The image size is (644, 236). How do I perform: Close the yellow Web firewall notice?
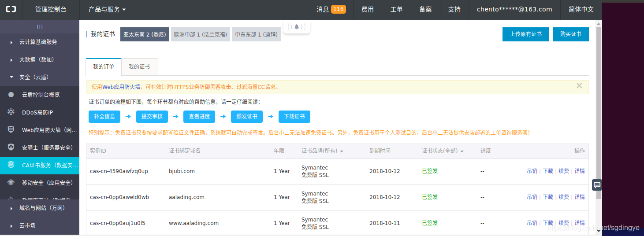[579, 86]
